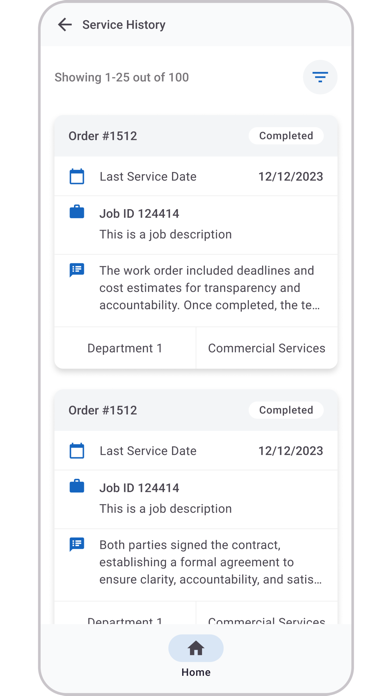Click the Service History title
Screen dimensions: 392x696
point(124,25)
